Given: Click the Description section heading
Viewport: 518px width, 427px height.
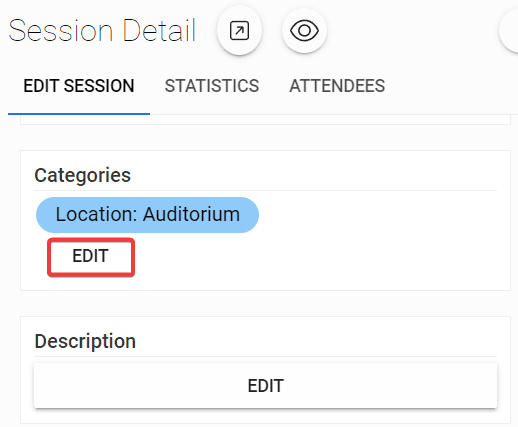Looking at the screenshot, I should point(85,341).
